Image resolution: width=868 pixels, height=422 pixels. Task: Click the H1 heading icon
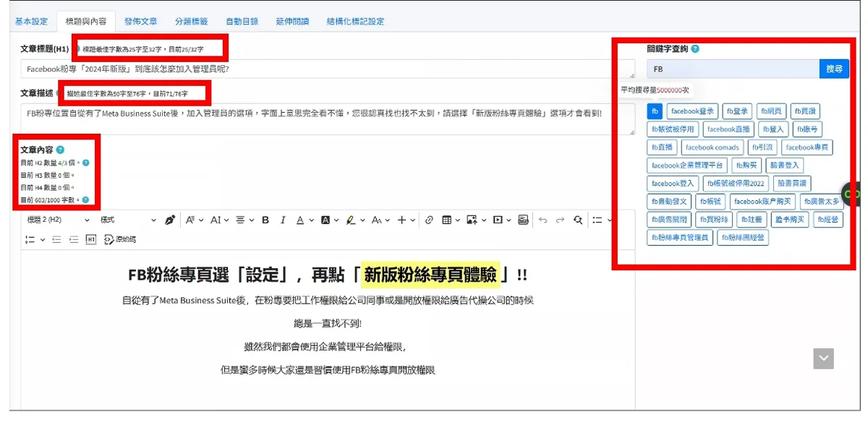pos(91,239)
